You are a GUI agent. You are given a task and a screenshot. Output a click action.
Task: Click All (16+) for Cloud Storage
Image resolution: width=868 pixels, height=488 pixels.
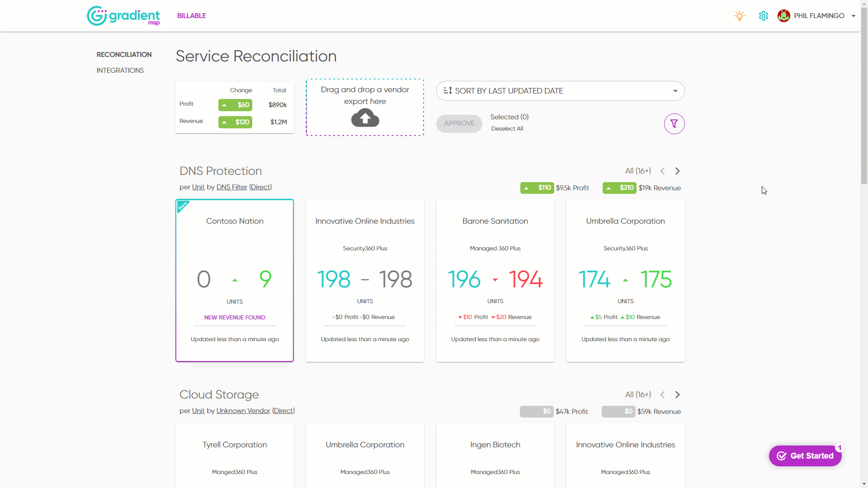pos(638,394)
